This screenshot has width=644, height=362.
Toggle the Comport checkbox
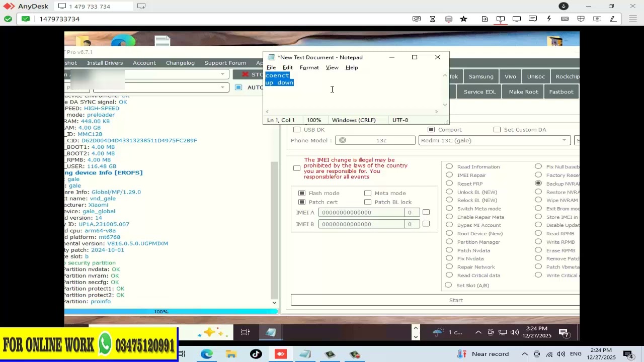pyautogui.click(x=431, y=130)
